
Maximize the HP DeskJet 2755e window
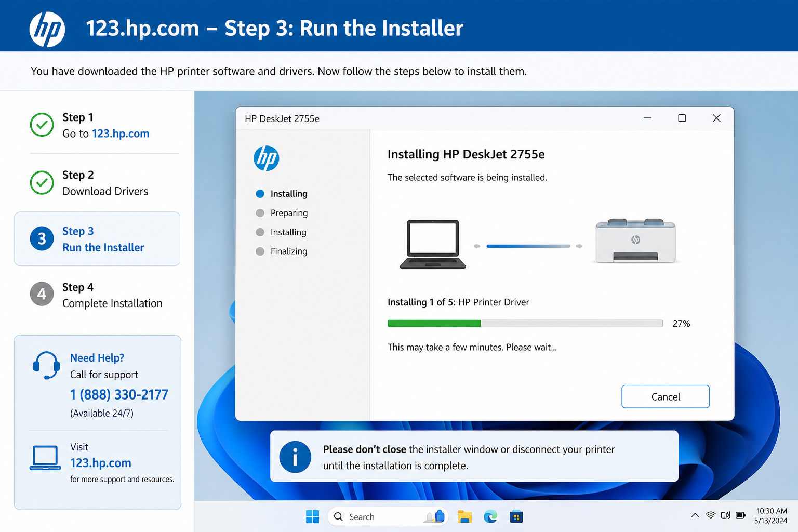click(682, 118)
